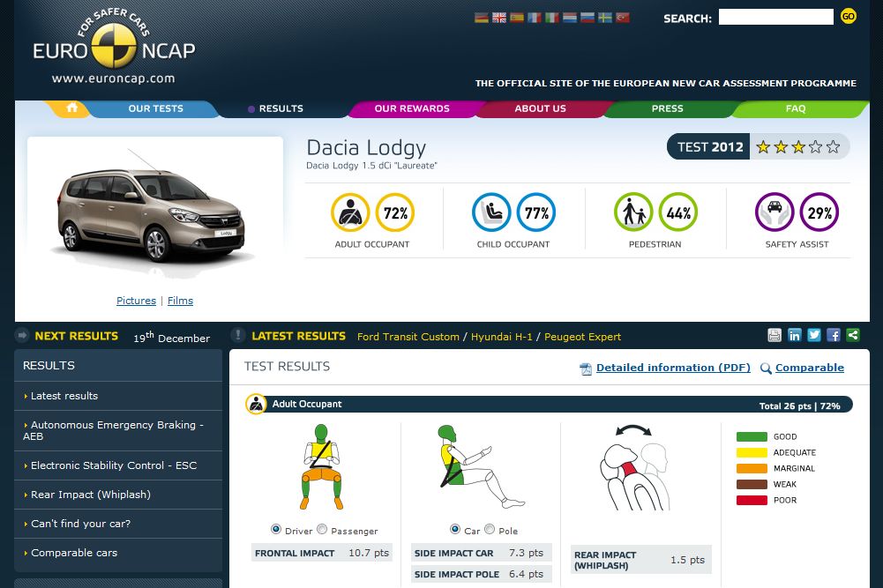Select the Driver radio button
This screenshot has height=588, width=883.
(276, 530)
